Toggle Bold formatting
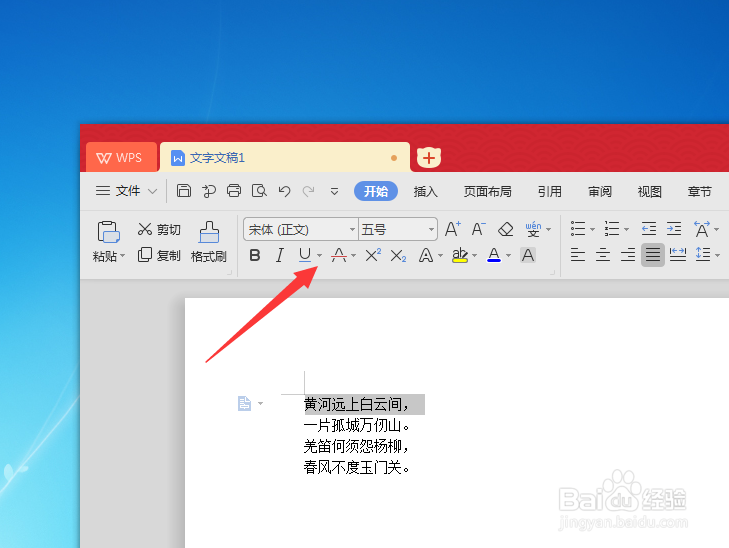729x548 pixels. coord(255,255)
